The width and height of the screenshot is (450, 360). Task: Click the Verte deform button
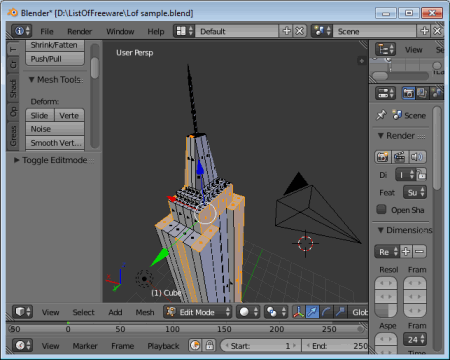[x=69, y=115]
